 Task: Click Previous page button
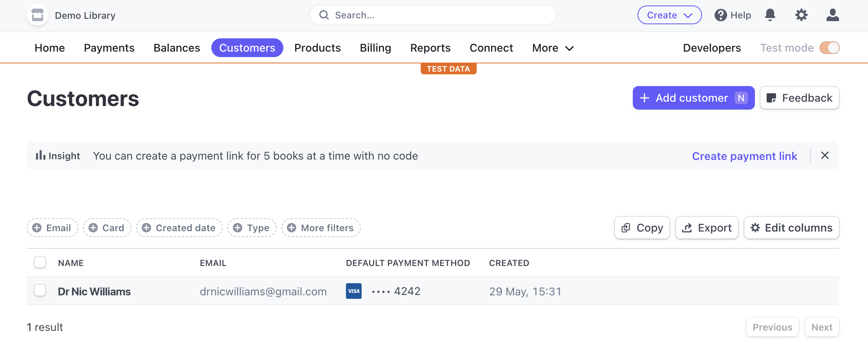coord(773,327)
